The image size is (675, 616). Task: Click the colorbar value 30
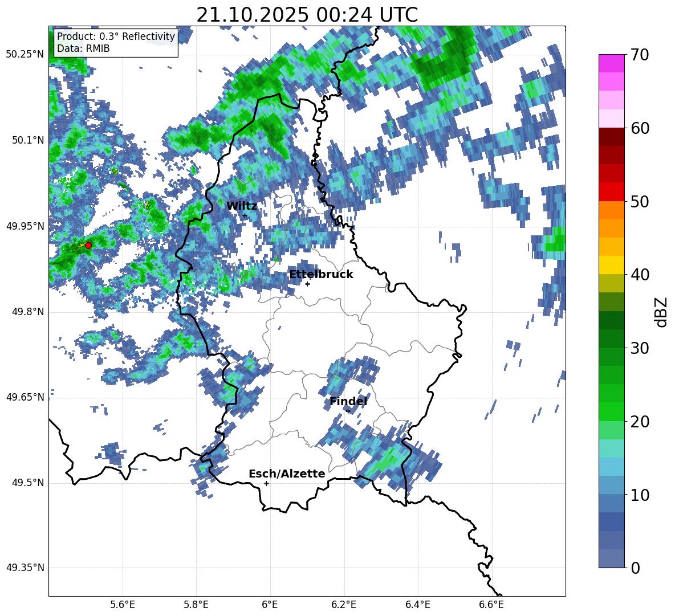click(640, 348)
